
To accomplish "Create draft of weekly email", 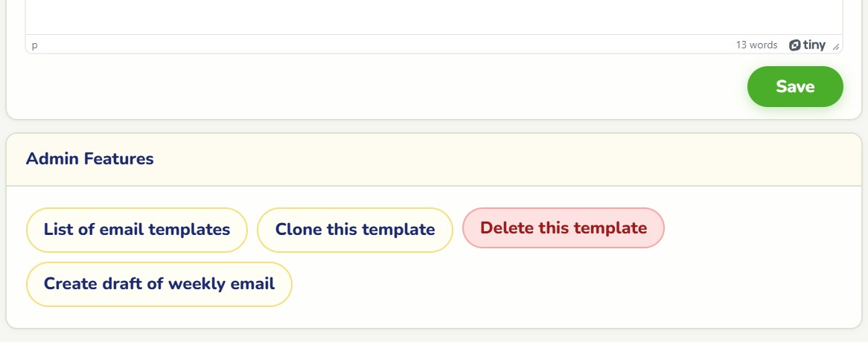I will (x=159, y=284).
